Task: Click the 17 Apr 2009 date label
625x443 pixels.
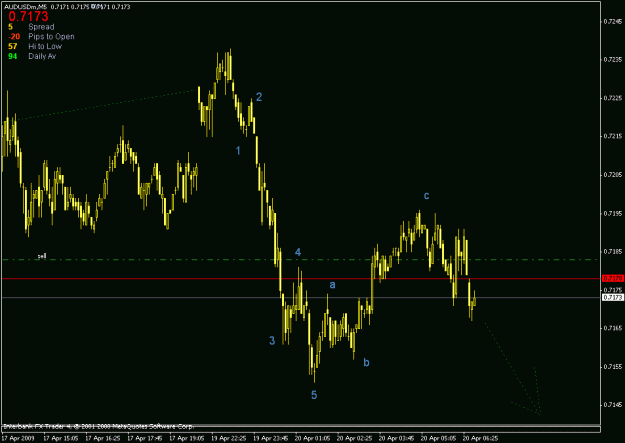Action: [18, 438]
